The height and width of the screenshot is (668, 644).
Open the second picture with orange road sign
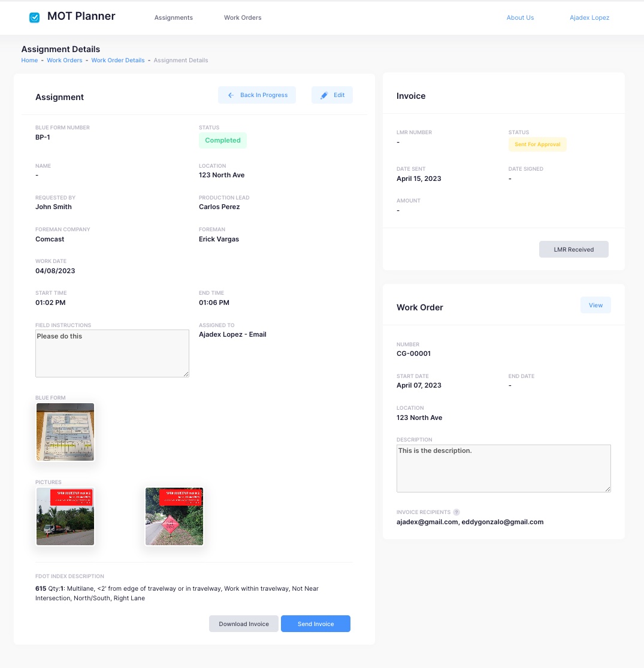coord(174,516)
